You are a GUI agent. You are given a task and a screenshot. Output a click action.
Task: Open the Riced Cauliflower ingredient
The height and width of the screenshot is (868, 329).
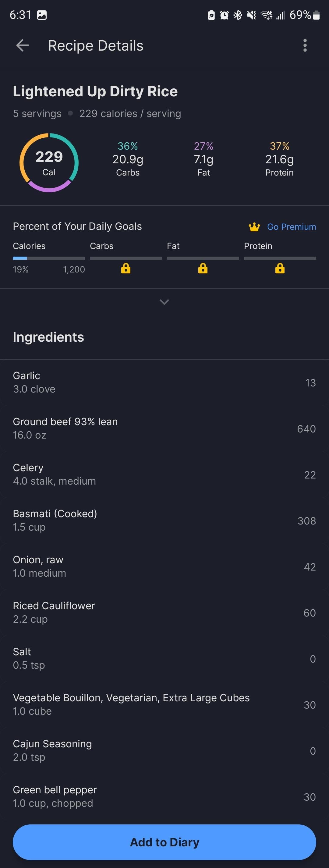[164, 612]
